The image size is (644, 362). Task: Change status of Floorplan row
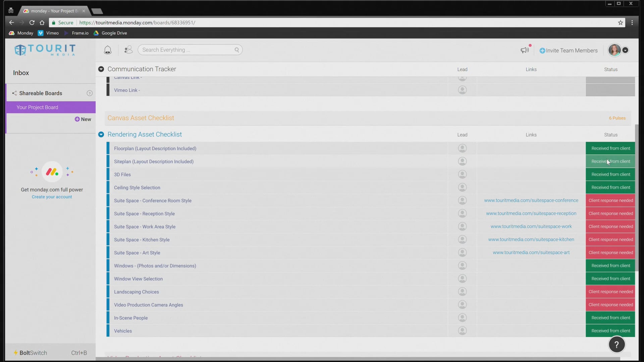point(610,148)
